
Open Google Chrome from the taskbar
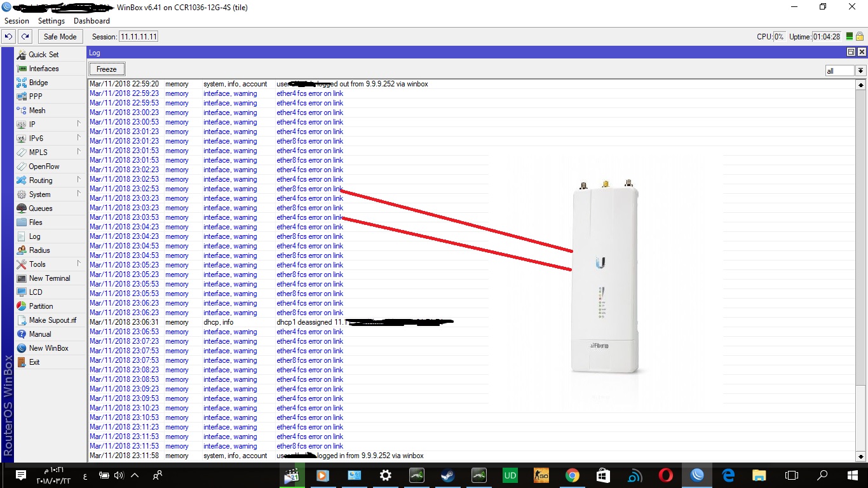[x=573, y=475]
